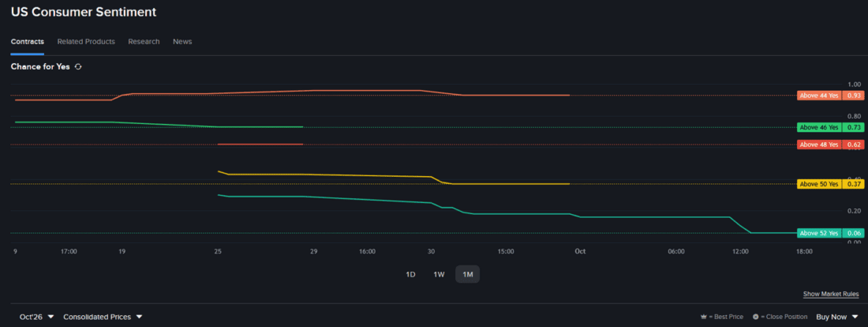Select the 1M time range
Screen dimensions: 868x327
tap(468, 274)
